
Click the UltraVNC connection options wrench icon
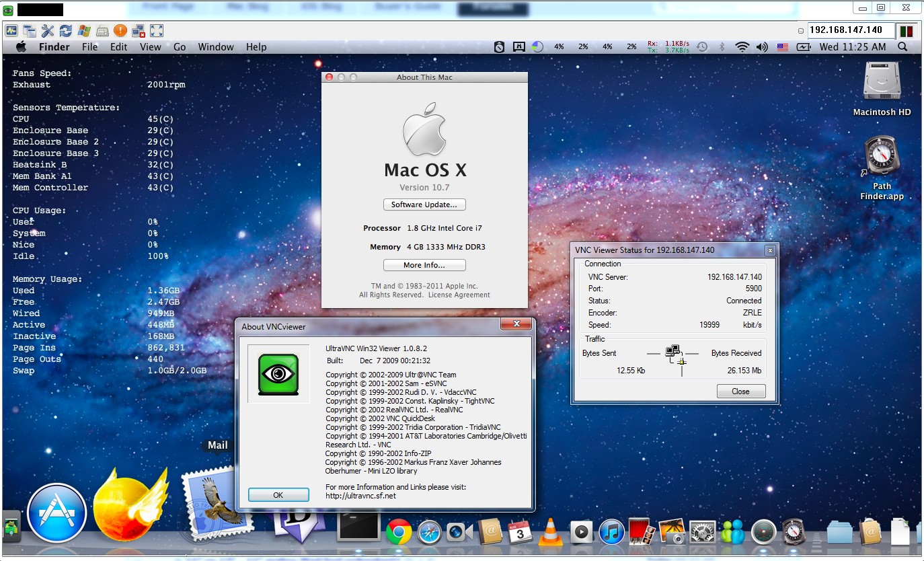[47, 31]
